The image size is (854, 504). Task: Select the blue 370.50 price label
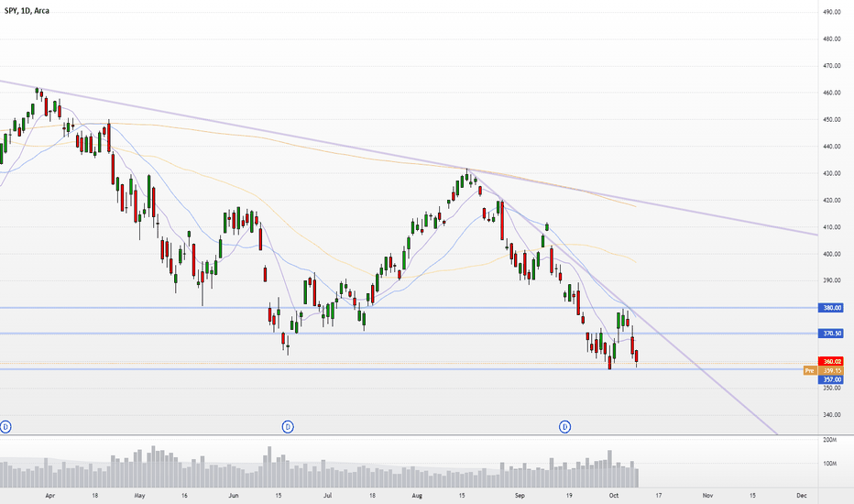point(830,334)
